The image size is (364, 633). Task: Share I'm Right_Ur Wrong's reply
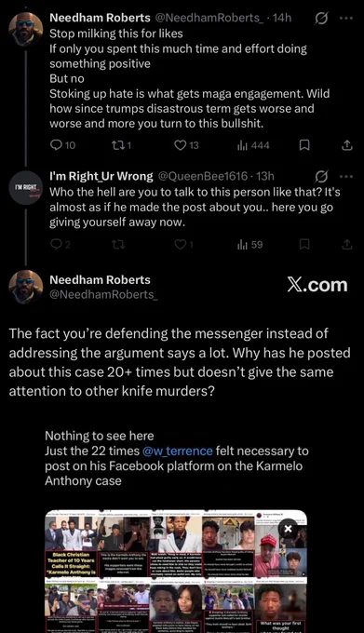tap(347, 244)
